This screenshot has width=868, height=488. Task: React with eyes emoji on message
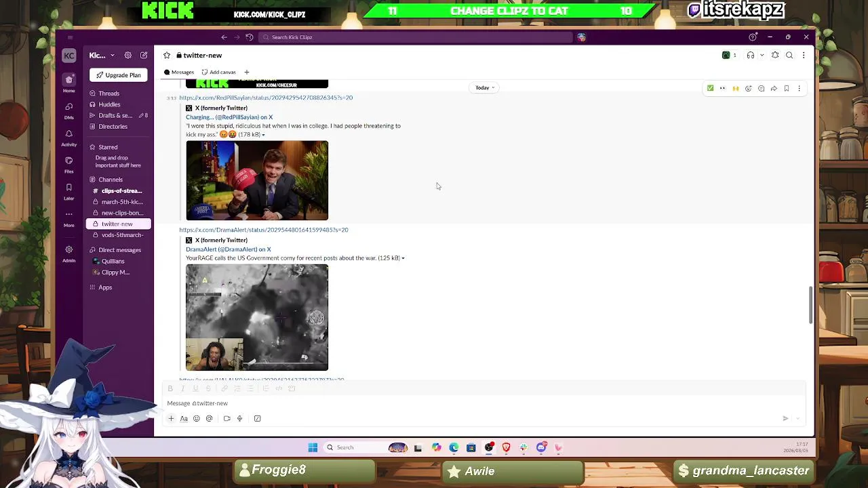[723, 88]
